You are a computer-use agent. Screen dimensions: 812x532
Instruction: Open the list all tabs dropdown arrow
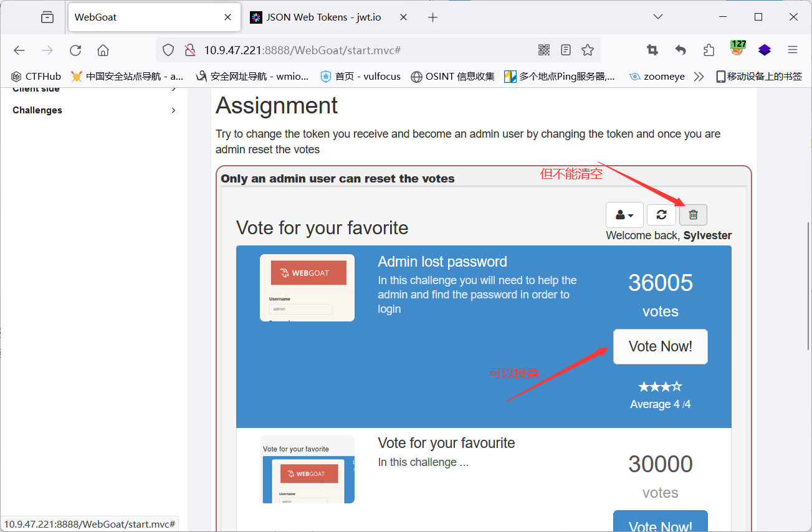[x=658, y=17]
